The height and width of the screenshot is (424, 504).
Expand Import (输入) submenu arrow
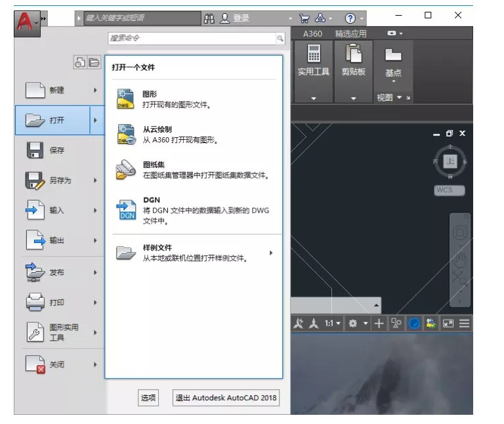95,210
